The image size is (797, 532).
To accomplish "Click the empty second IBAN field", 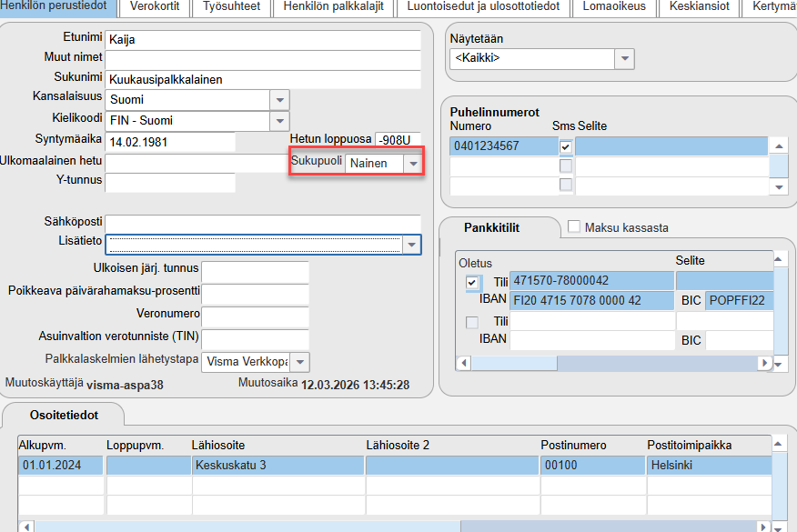I will tap(591, 340).
